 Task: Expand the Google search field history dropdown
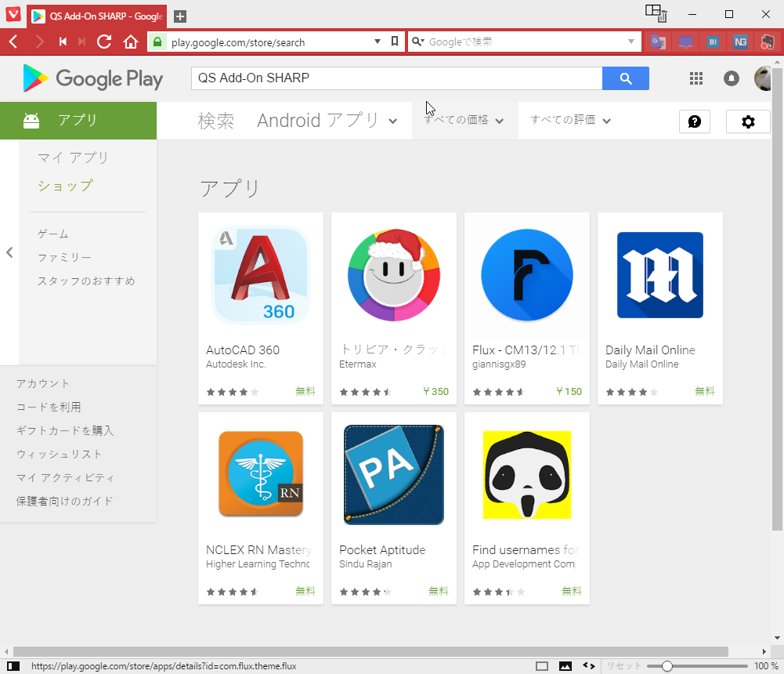pos(631,42)
